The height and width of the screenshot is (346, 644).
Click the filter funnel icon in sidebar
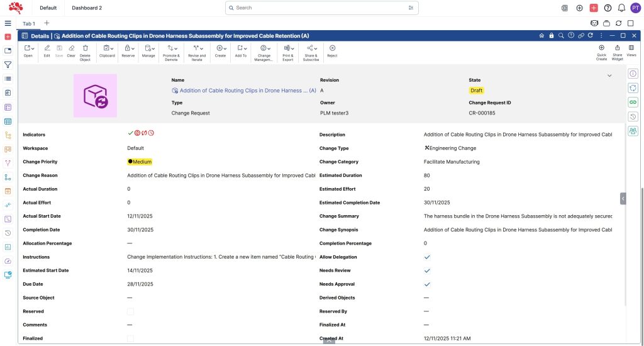click(x=8, y=65)
